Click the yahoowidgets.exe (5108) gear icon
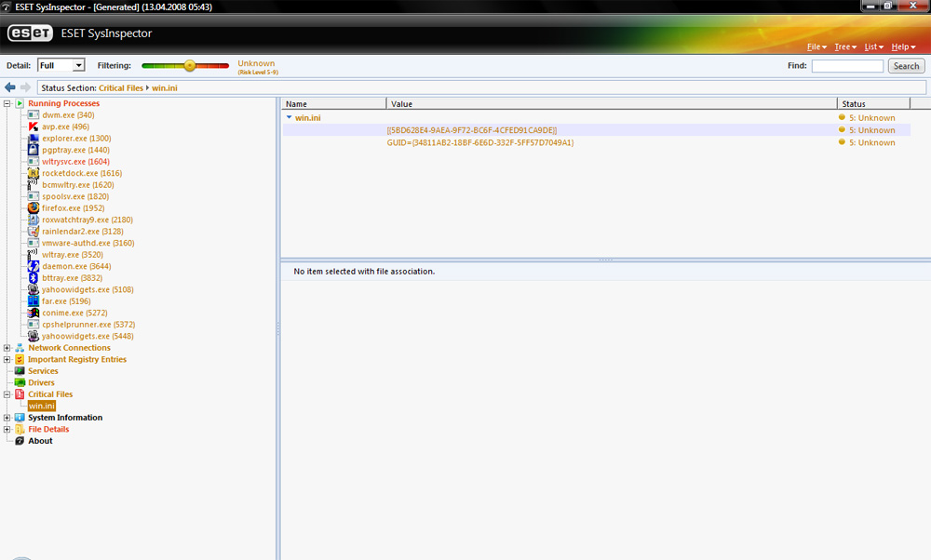 coord(34,289)
